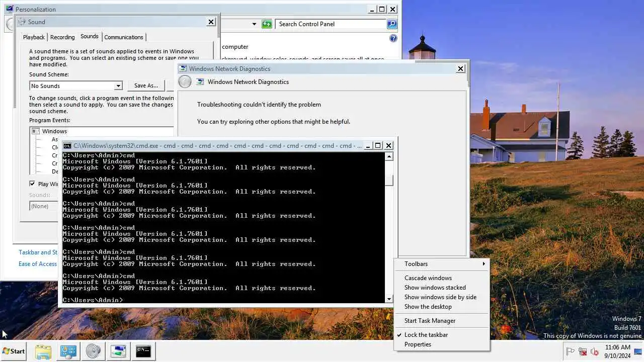Open the Action Center flag tray icon
The height and width of the screenshot is (362, 644).
click(x=571, y=351)
